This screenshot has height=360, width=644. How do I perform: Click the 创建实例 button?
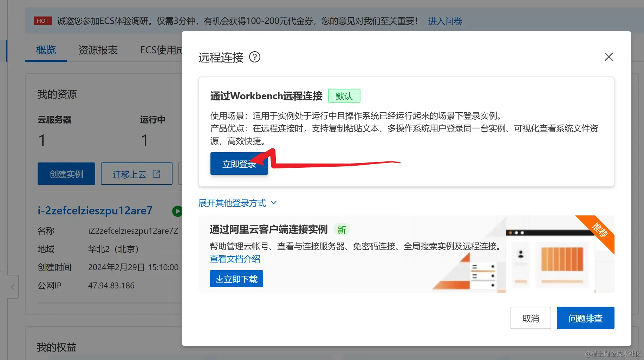(66, 174)
